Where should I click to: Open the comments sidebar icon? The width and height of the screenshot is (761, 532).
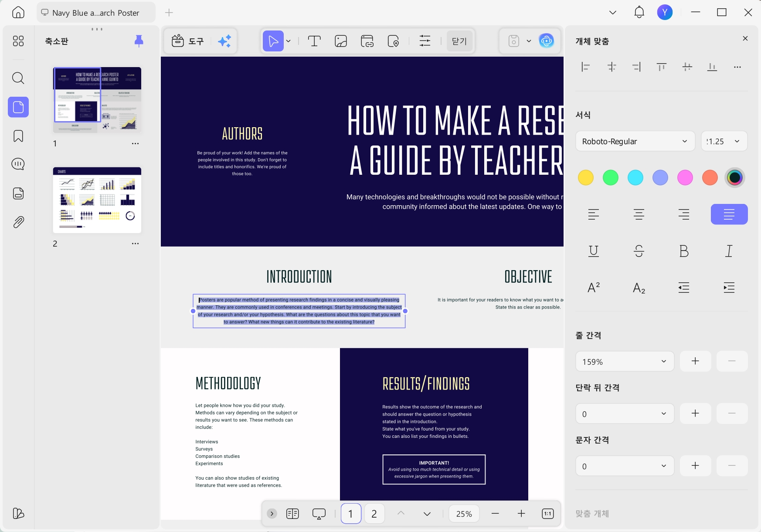[x=18, y=164]
